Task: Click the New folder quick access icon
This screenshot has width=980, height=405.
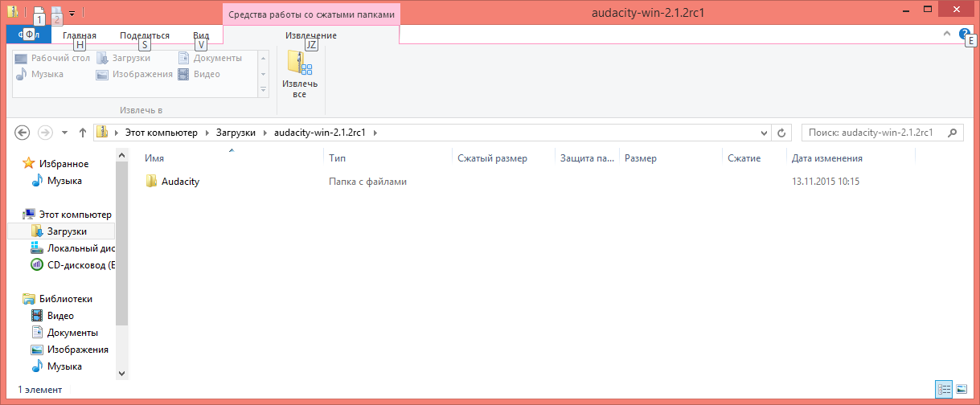Action: pos(56,12)
